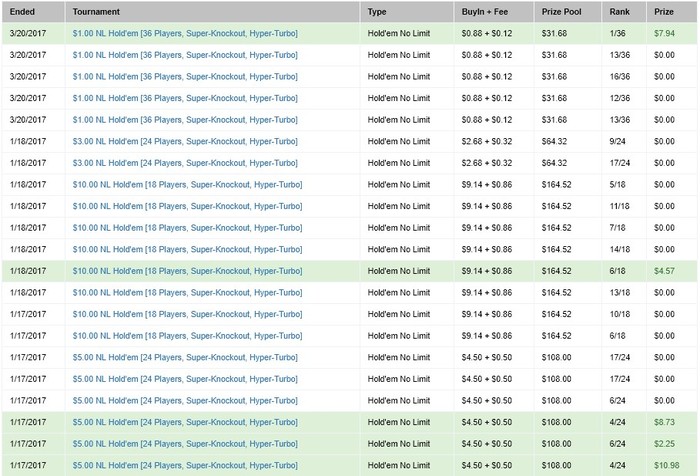The height and width of the screenshot is (476, 700).
Task: Open the $10.00 tournament link with $4.57 prize
Action: (187, 271)
